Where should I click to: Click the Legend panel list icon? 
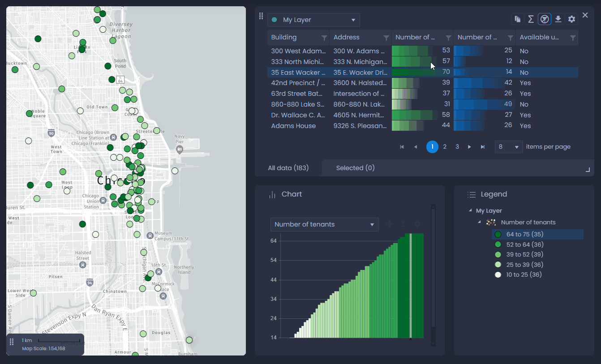pos(471,195)
